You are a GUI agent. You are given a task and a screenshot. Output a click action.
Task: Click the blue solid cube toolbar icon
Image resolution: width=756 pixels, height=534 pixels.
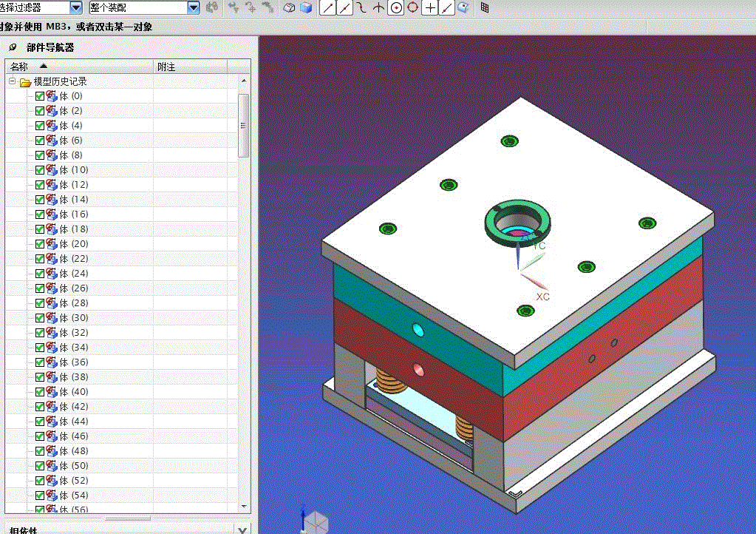click(306, 7)
